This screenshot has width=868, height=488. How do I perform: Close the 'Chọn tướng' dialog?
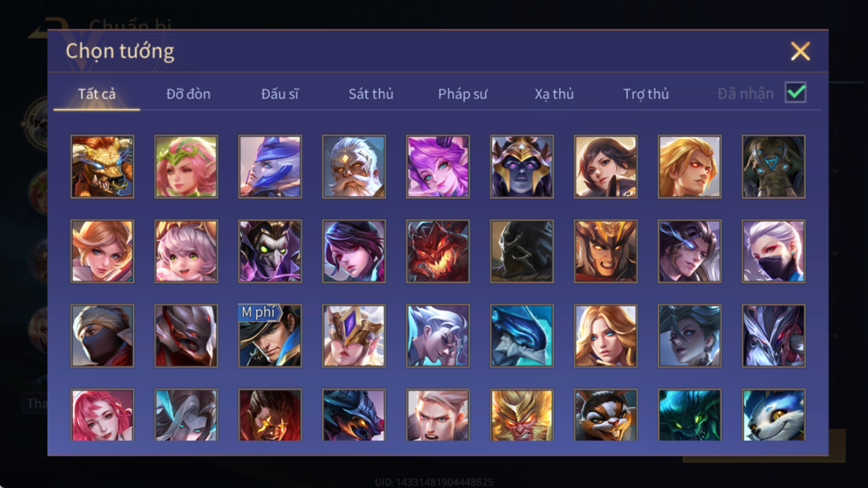click(800, 51)
